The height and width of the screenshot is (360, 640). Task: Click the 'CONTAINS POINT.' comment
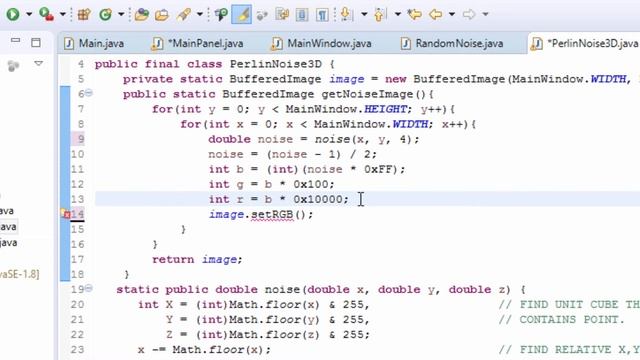pyautogui.click(x=572, y=320)
